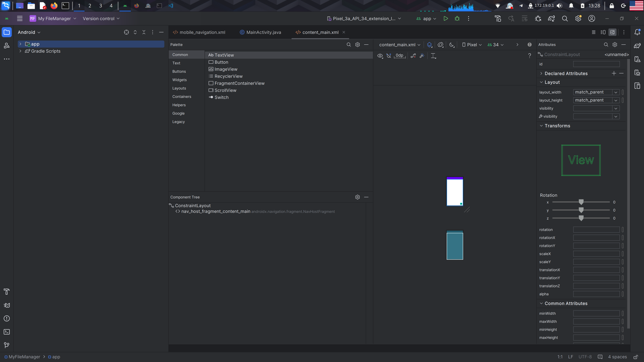Image resolution: width=644 pixels, height=362 pixels.
Task: Click the Debug app bug icon
Action: click(x=457, y=18)
